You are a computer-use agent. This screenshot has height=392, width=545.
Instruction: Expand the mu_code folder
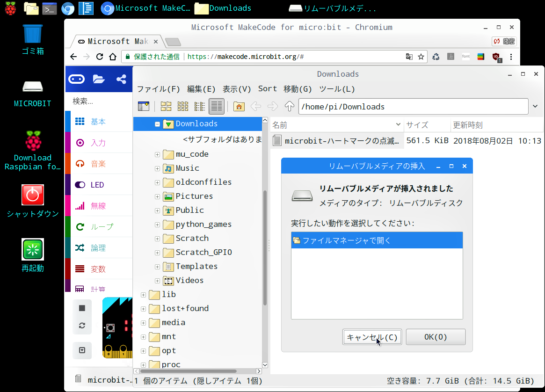[x=157, y=154]
